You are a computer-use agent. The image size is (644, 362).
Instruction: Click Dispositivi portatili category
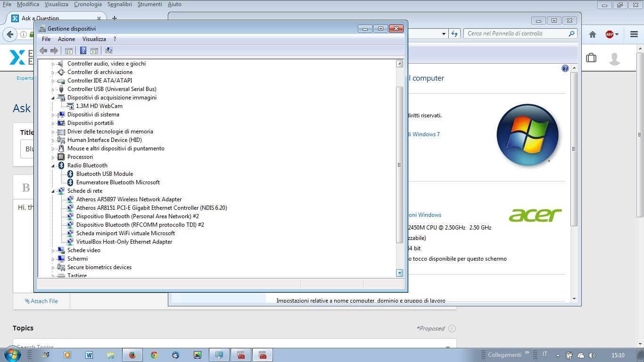click(x=91, y=123)
